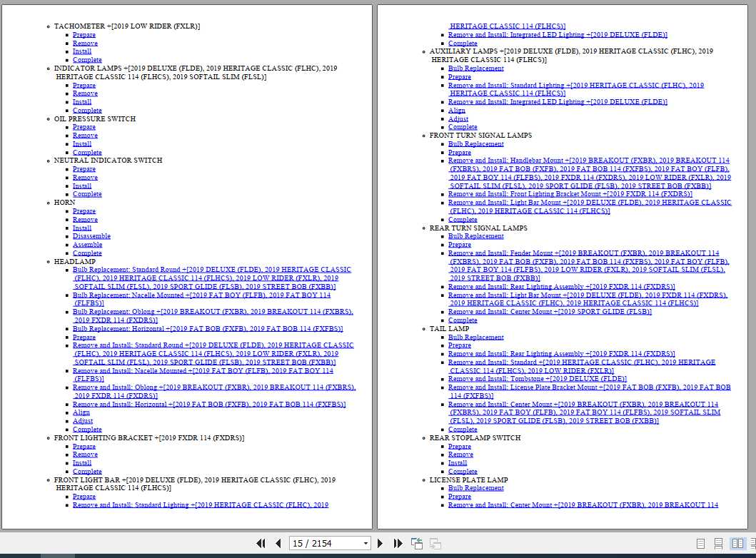Toggle two-page facing view

click(737, 544)
